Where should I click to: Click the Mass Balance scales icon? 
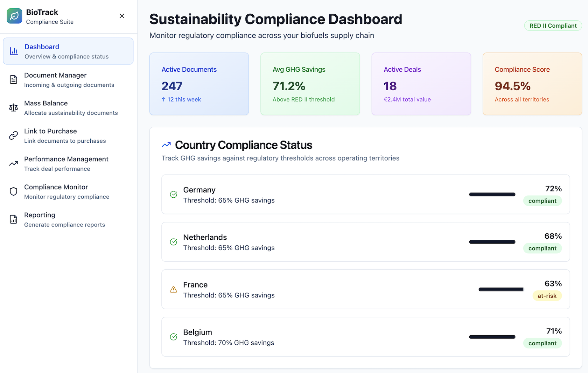[x=13, y=107]
